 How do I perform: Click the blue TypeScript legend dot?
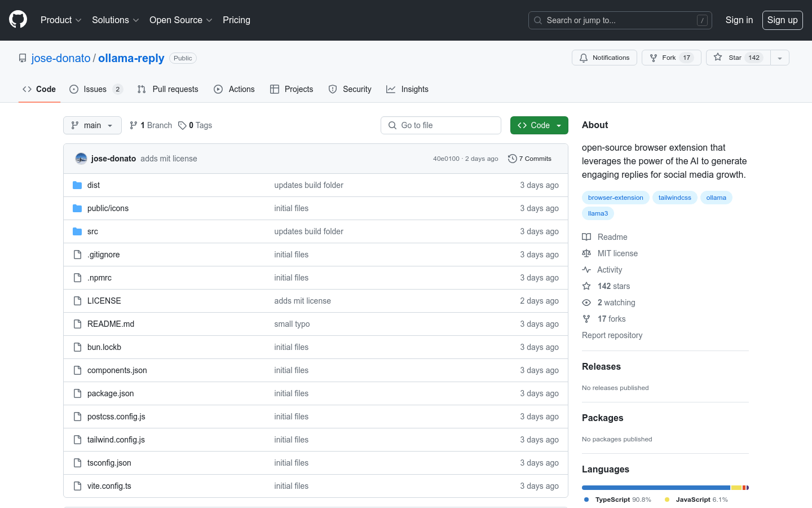point(586,500)
